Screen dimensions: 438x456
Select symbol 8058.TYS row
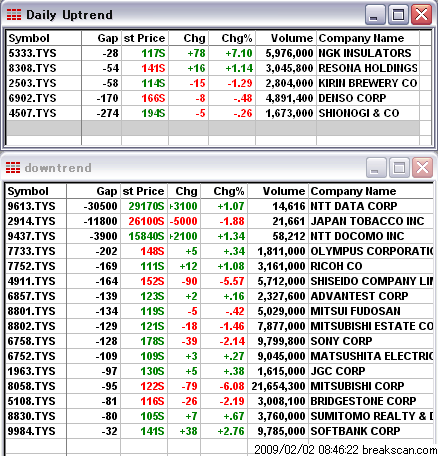click(x=32, y=386)
